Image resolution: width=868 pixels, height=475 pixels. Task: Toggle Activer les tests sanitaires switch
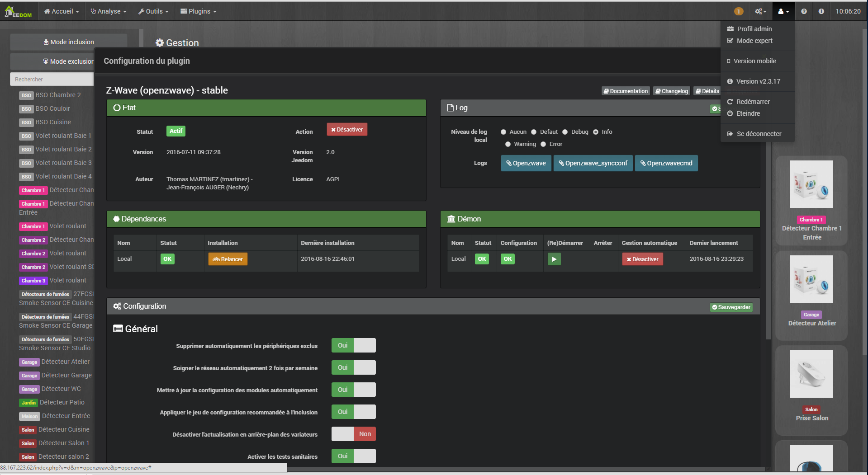click(354, 456)
